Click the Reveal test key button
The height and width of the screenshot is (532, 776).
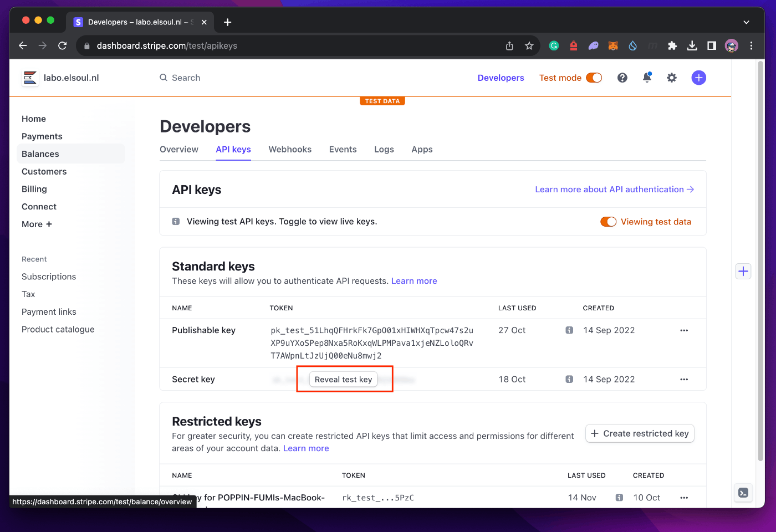(x=343, y=379)
